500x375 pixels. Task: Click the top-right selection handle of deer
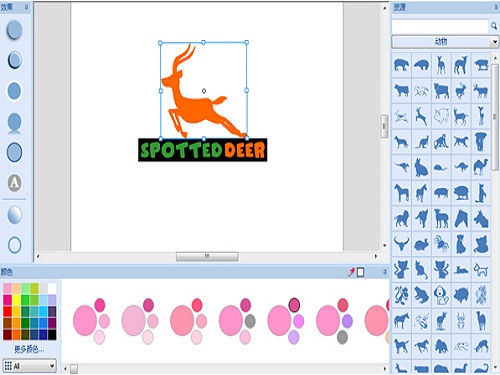pos(246,42)
